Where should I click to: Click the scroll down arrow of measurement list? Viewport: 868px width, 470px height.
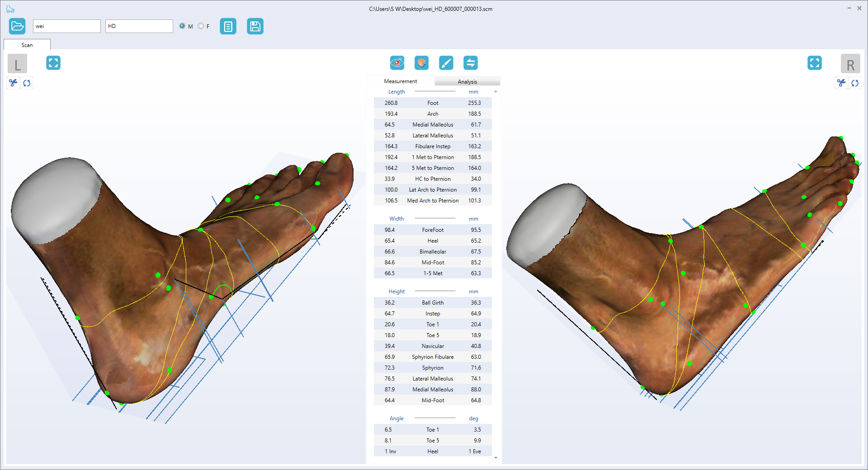tap(496, 458)
